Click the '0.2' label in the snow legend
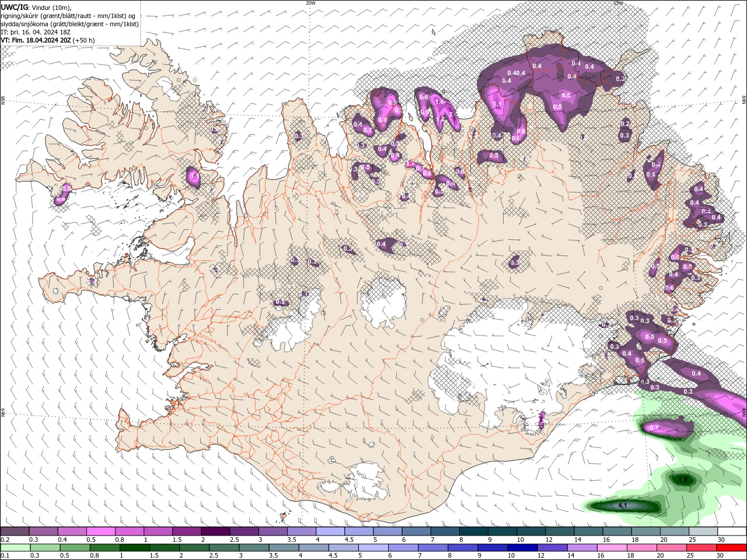This screenshot has height=560, width=747. tap(5, 540)
